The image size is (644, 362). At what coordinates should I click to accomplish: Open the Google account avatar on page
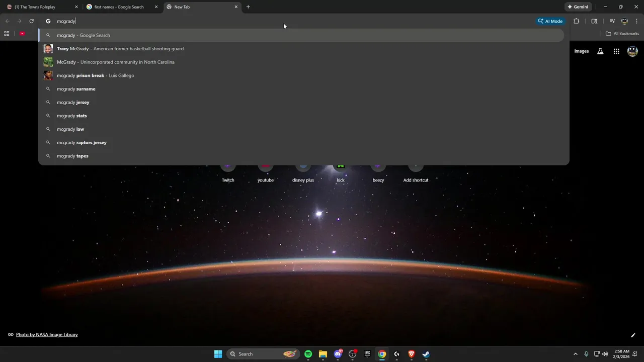pos(632,51)
